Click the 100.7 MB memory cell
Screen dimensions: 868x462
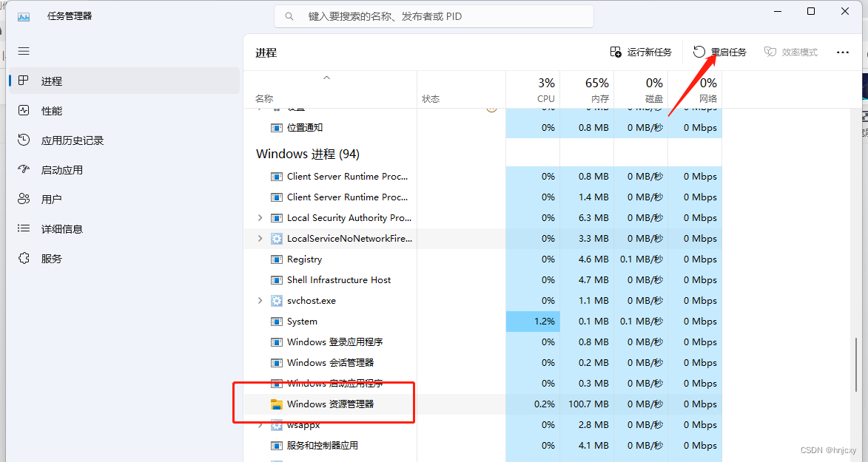click(x=587, y=404)
